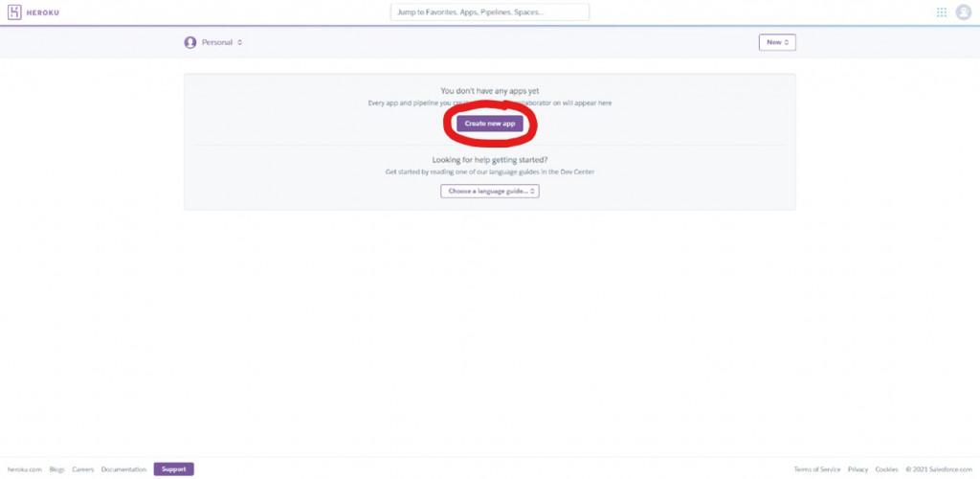Click the 2021 Salesforce.com footer text

[940, 469]
